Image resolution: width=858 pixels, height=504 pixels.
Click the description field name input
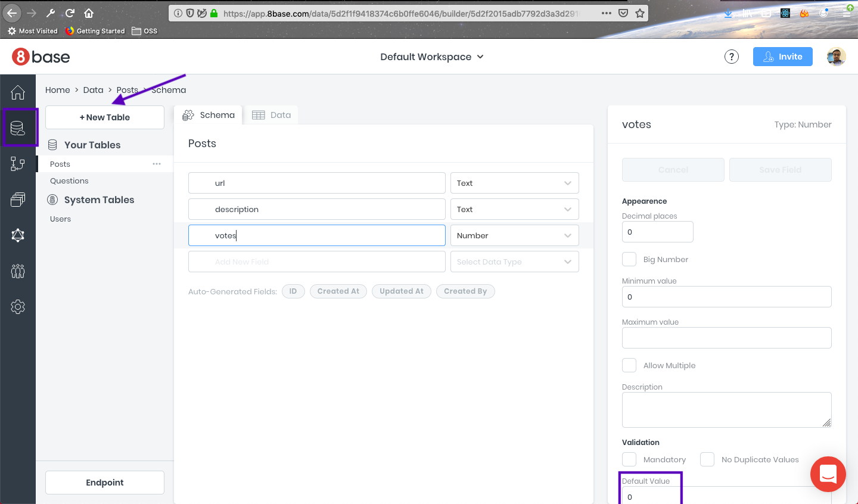click(x=317, y=209)
